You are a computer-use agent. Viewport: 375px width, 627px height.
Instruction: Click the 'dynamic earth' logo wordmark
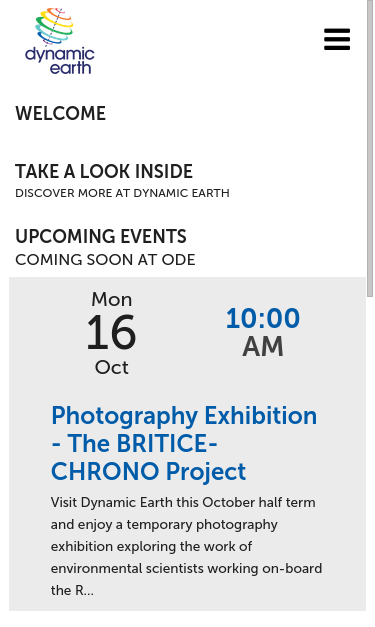point(60,61)
